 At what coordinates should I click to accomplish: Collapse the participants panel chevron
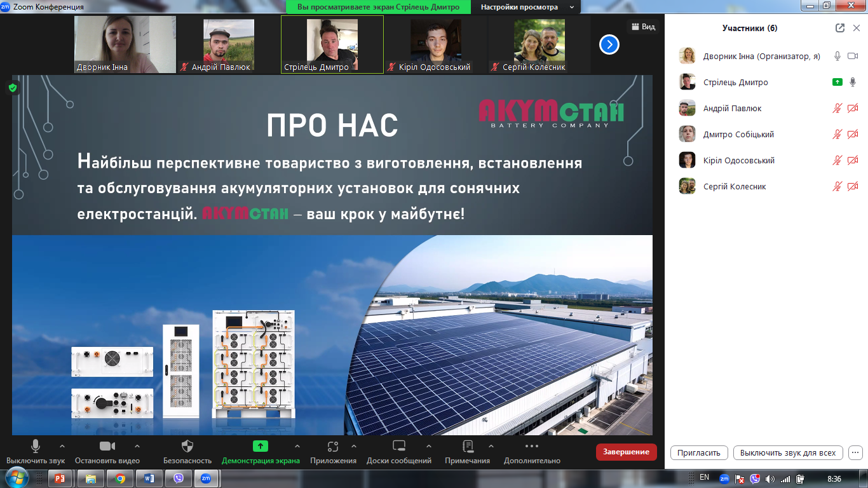click(x=856, y=28)
